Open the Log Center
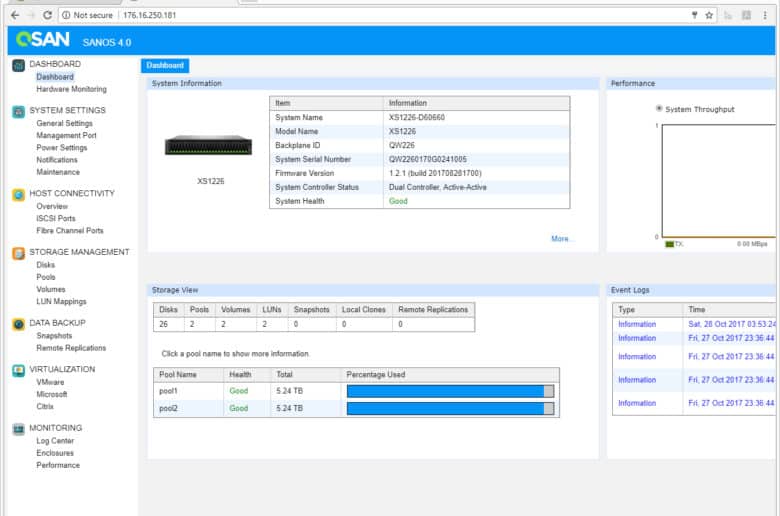This screenshot has height=516, width=780. click(55, 441)
